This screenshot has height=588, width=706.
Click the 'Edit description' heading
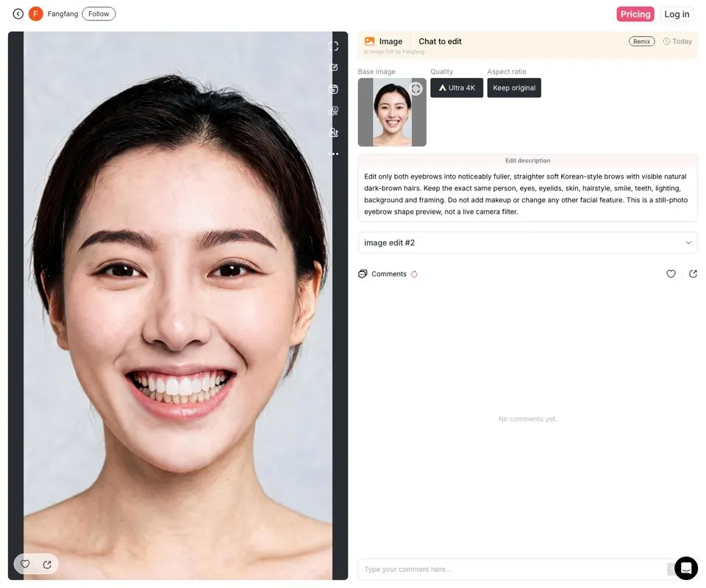528,161
